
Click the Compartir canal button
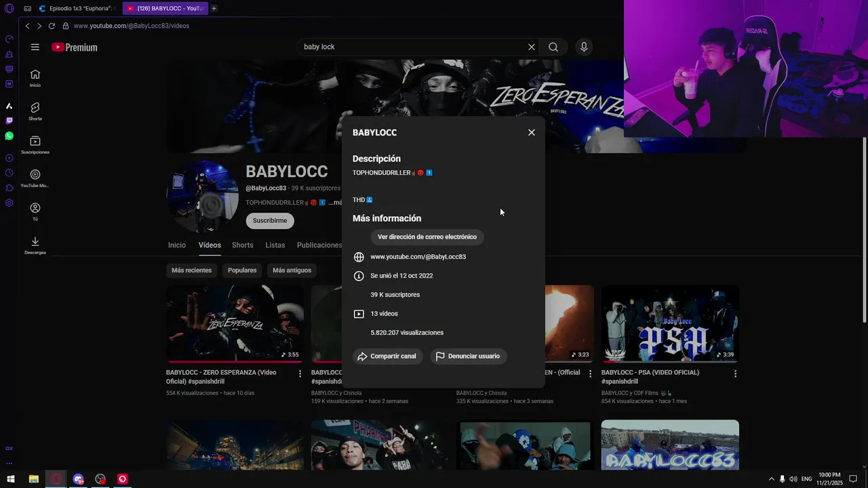click(388, 357)
